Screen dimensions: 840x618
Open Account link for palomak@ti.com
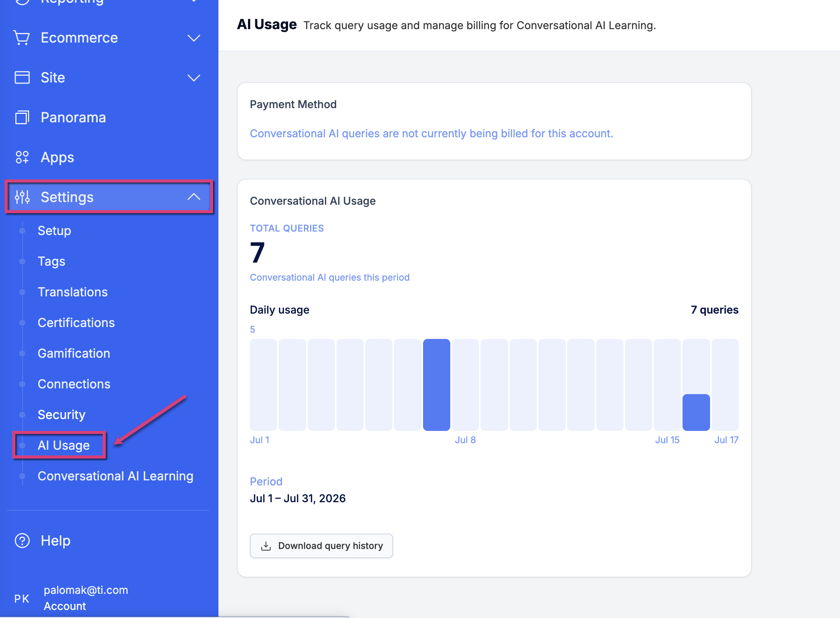point(65,606)
